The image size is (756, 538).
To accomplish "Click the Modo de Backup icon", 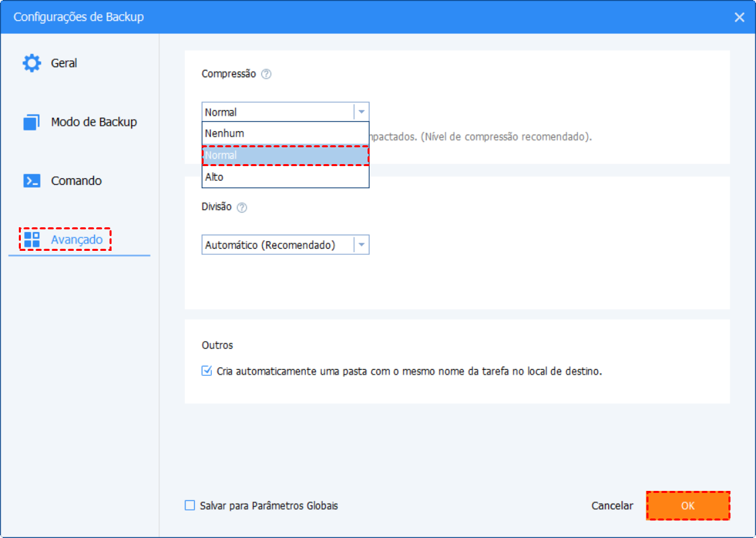I will (32, 122).
